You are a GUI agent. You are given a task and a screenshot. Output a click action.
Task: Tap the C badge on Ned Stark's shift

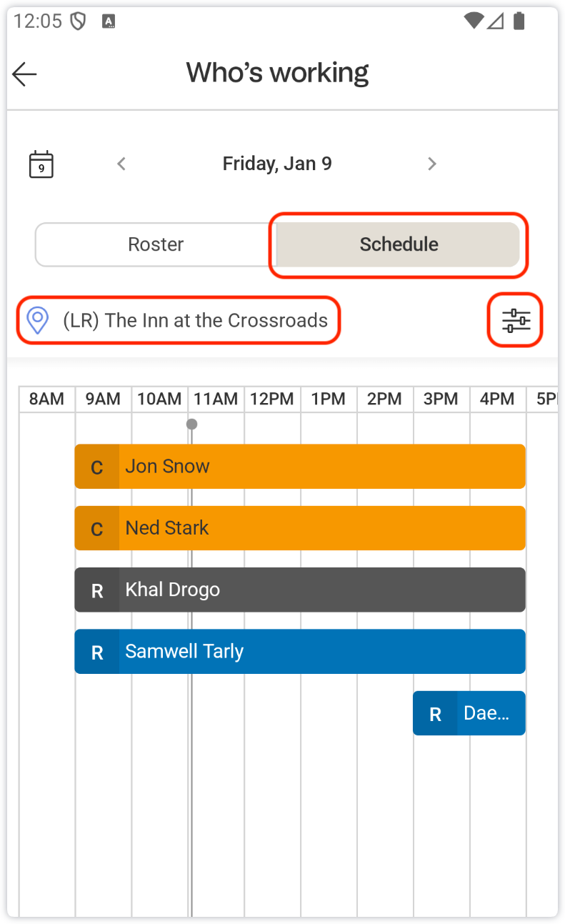pyautogui.click(x=97, y=529)
